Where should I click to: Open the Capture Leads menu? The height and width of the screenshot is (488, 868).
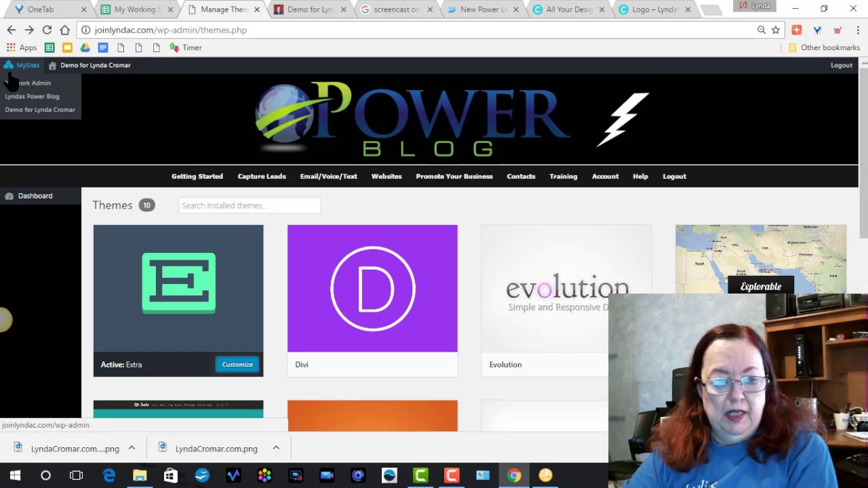262,176
